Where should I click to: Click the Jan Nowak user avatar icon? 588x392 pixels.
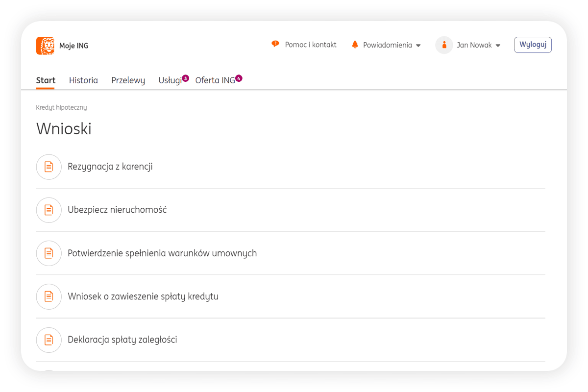(444, 45)
